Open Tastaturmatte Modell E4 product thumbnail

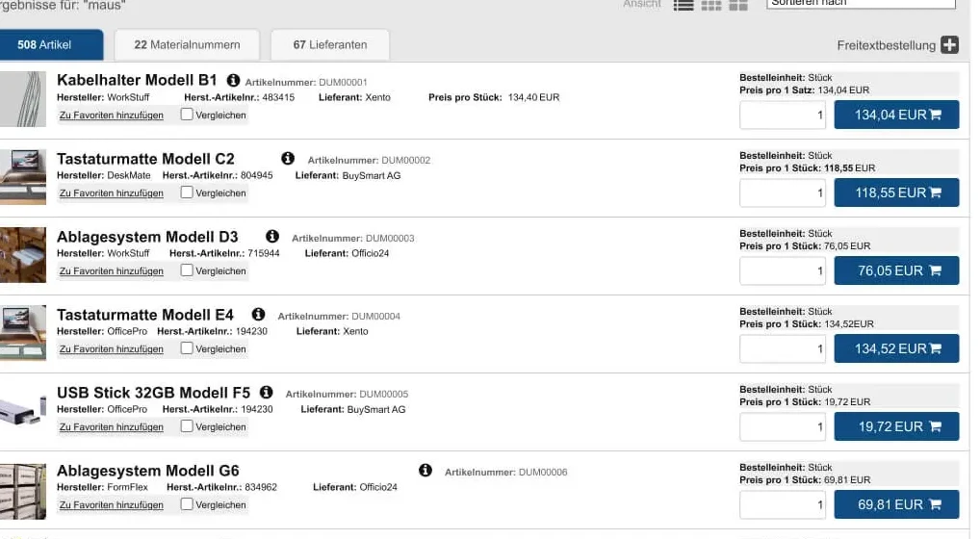pos(22,333)
